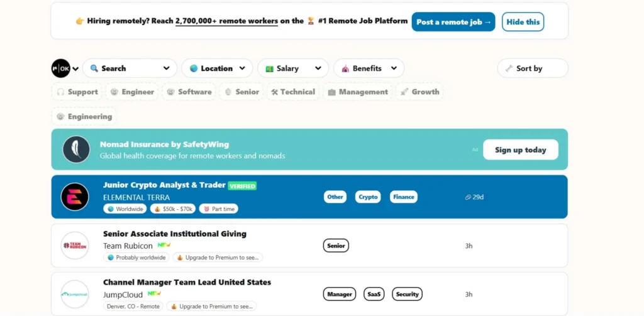Screen dimensions: 644x316
Task: Click the Team Rubicon logo
Action: (x=75, y=246)
